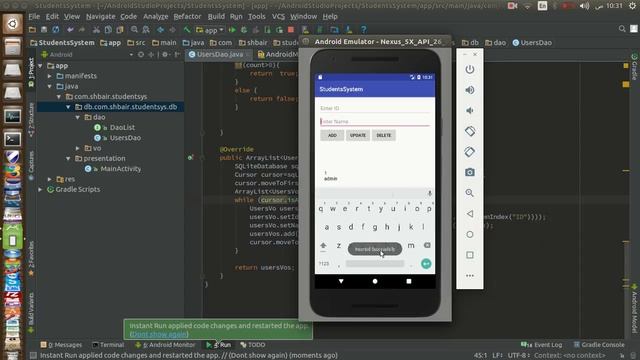Select MainActivity in the project tree

tap(120, 169)
